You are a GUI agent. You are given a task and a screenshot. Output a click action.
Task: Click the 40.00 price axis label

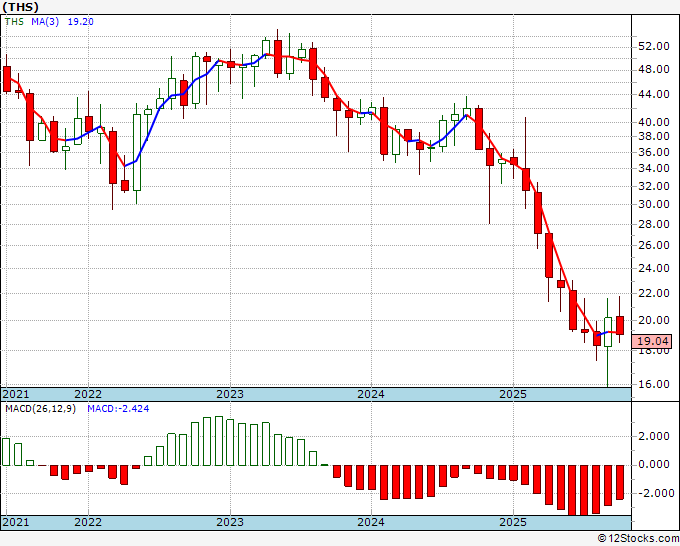pos(653,122)
